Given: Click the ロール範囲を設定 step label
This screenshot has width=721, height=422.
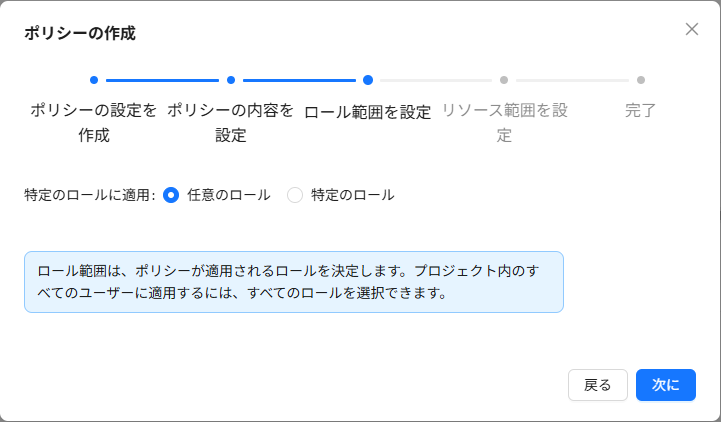Looking at the screenshot, I should (x=367, y=112).
